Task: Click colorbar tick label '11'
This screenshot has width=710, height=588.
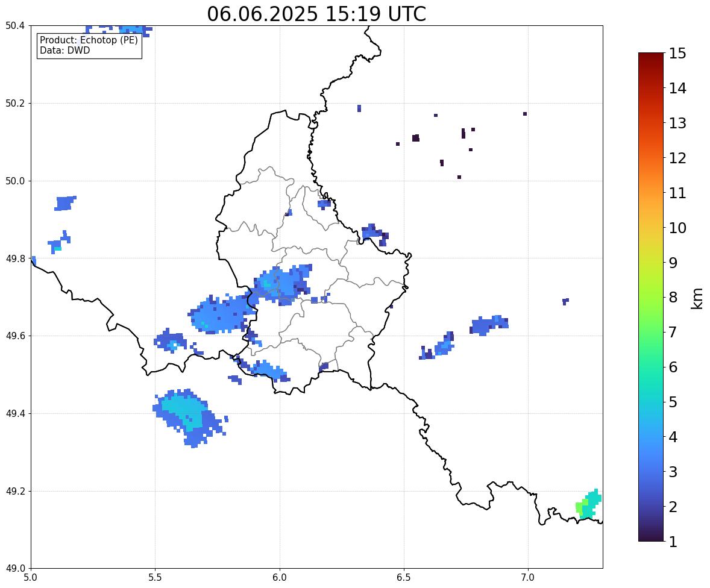Action: point(677,193)
